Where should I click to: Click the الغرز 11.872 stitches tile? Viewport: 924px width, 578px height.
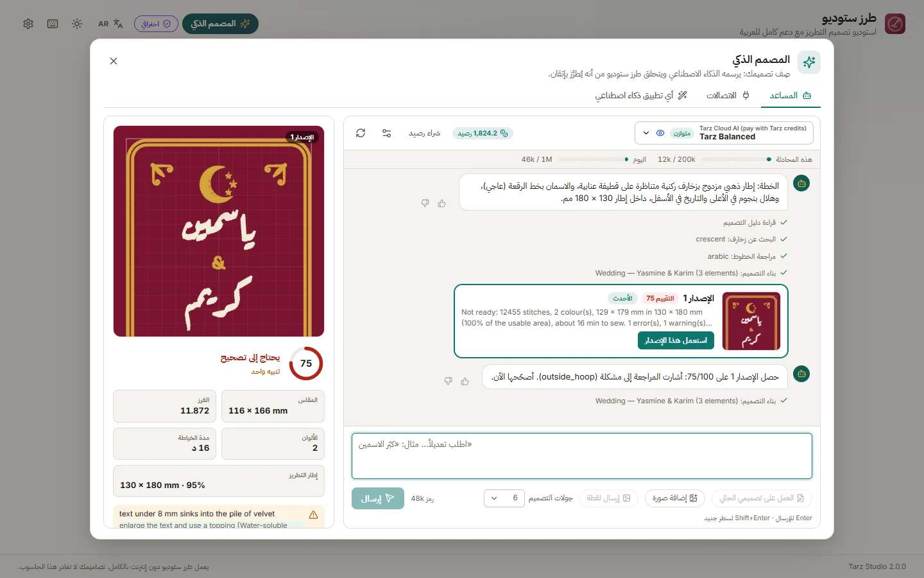(164, 406)
